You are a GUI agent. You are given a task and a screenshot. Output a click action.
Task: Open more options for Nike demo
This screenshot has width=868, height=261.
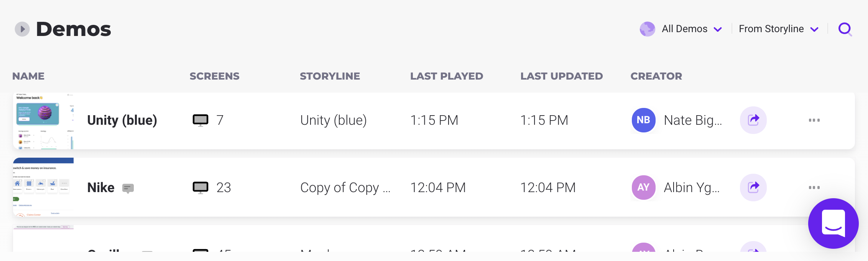(814, 188)
